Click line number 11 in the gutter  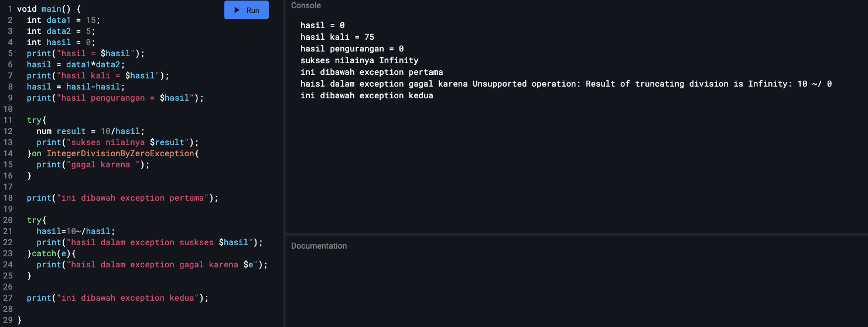coord(8,120)
